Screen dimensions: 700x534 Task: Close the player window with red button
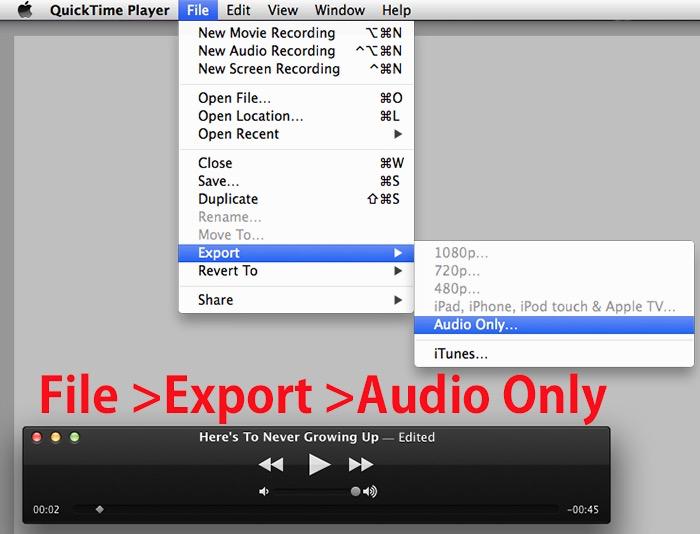click(x=37, y=437)
